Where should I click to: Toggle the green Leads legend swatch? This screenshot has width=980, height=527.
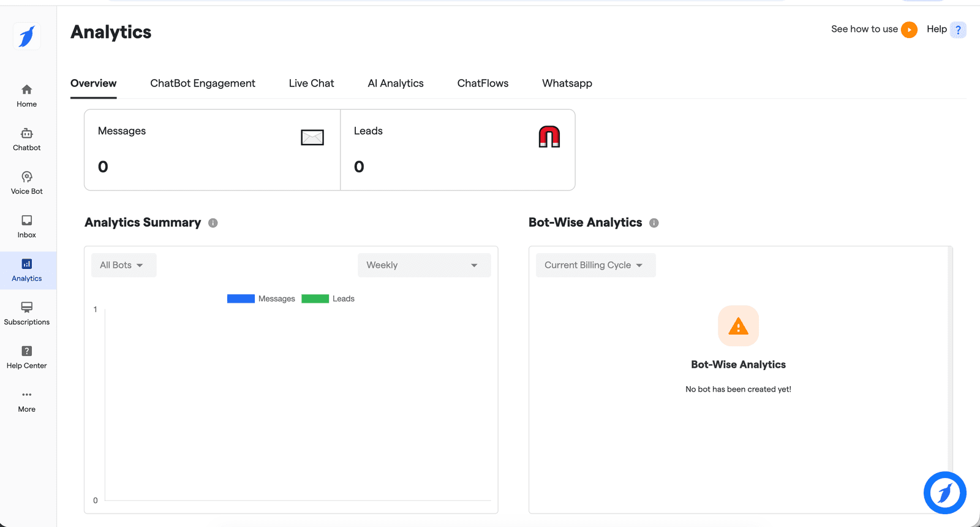pyautogui.click(x=315, y=299)
